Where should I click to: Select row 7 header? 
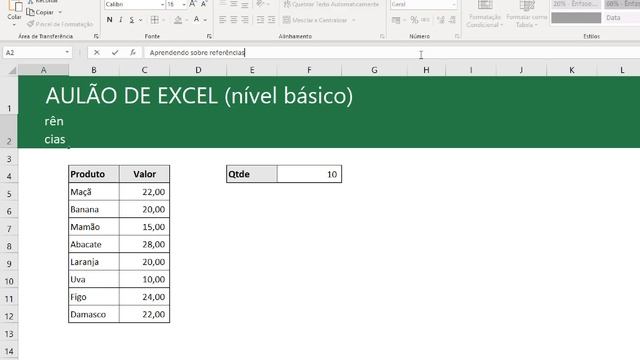[9, 227]
